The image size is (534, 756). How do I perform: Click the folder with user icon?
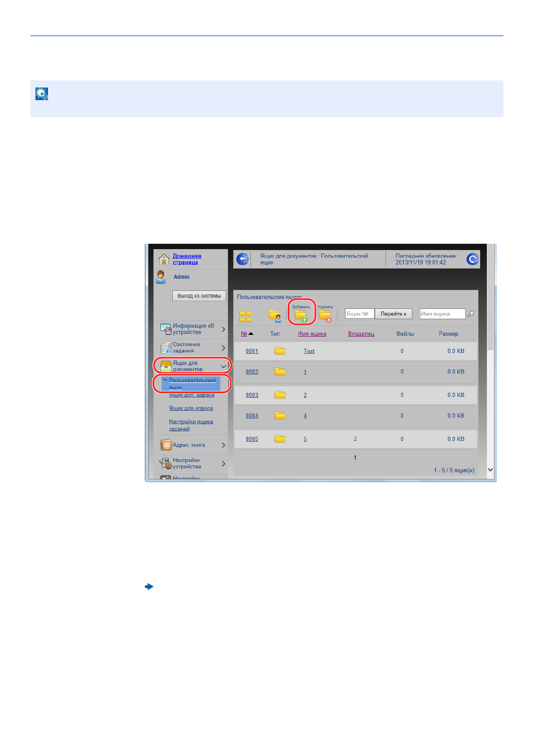pos(275,316)
